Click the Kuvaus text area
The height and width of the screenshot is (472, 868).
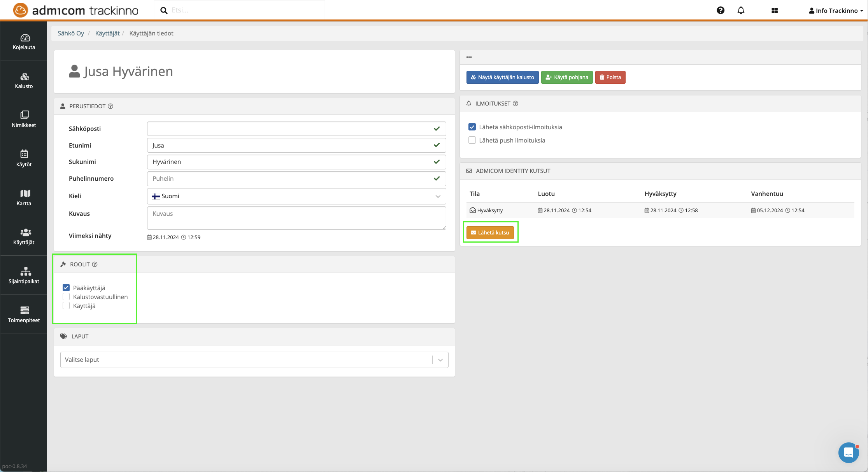[296, 218]
